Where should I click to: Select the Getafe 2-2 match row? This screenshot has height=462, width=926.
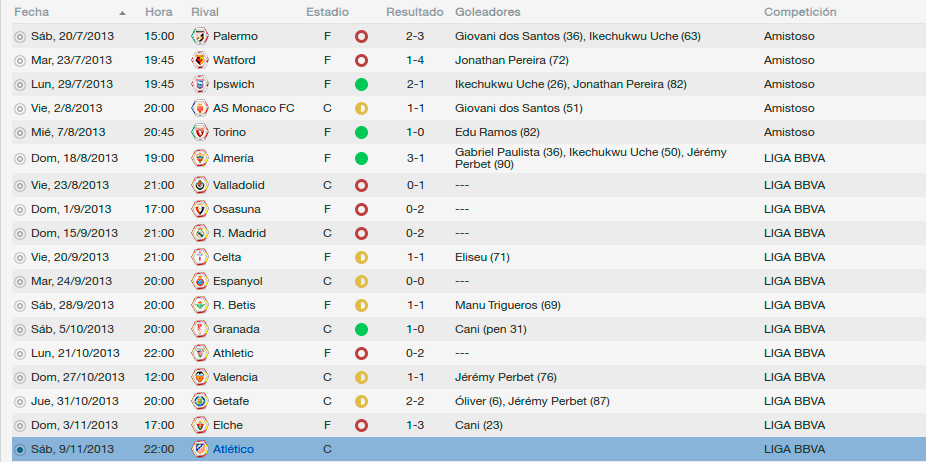(469, 401)
